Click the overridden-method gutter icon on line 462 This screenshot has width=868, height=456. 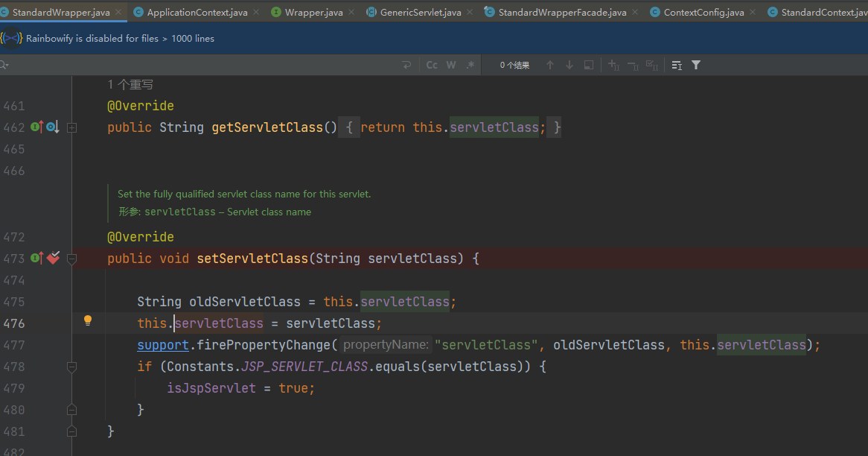click(x=53, y=127)
